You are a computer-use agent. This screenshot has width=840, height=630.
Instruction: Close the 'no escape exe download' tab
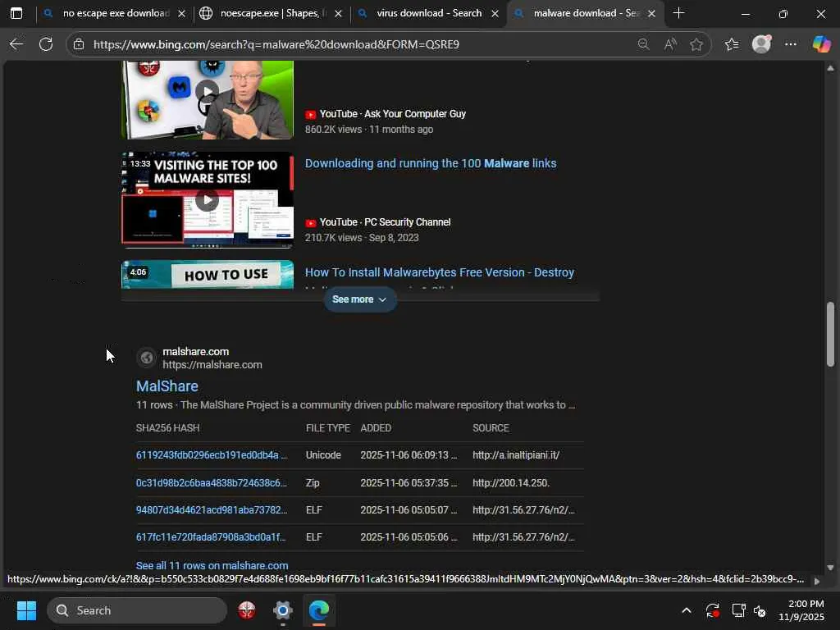[181, 14]
